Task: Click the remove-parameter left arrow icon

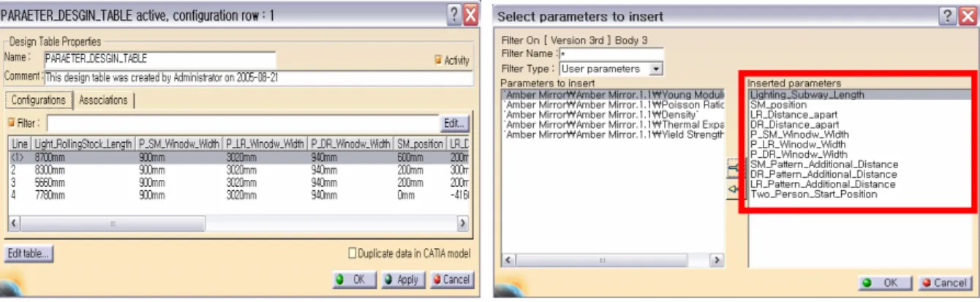Action: click(x=734, y=189)
